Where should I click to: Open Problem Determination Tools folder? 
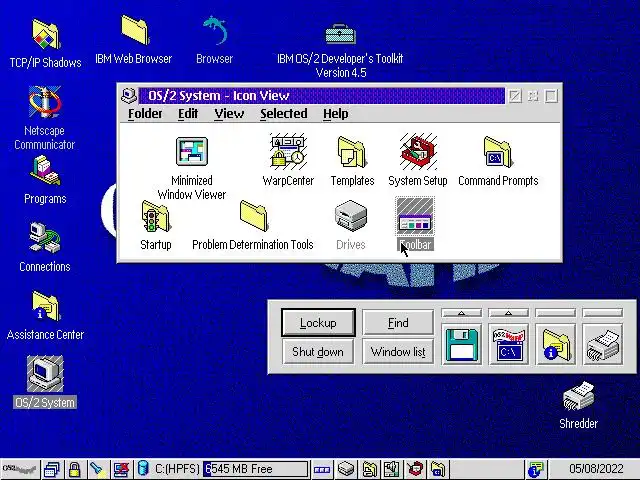(x=253, y=216)
